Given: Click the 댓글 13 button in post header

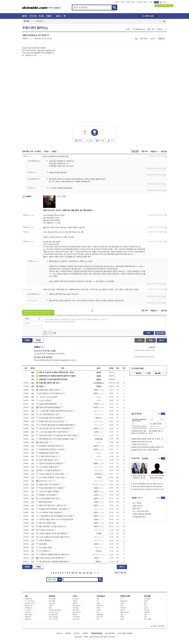Looking at the screenshot, I should coord(162,39).
